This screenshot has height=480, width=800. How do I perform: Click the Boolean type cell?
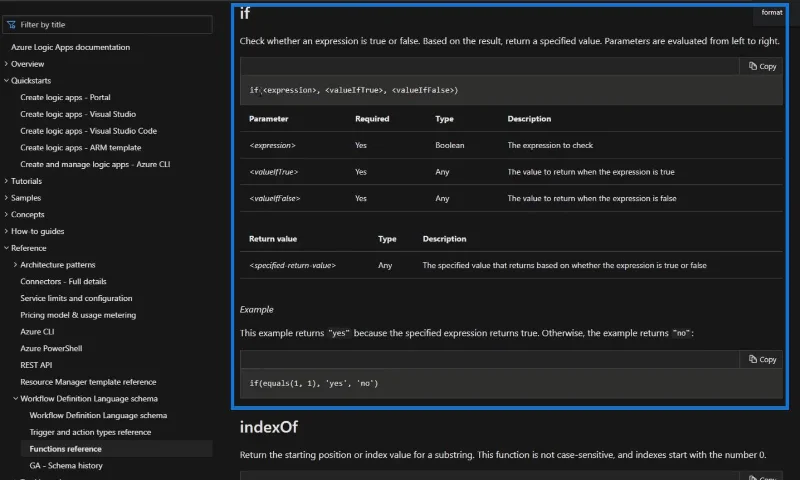pos(449,145)
